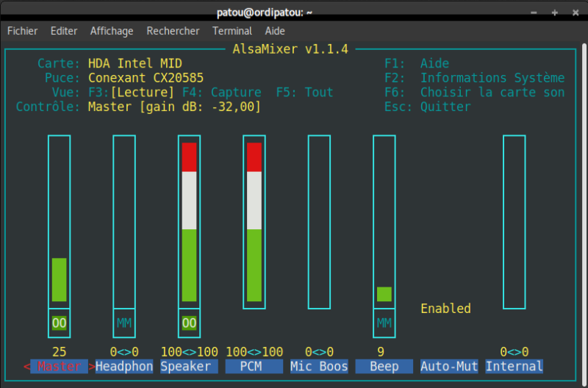Click the F1 Aide help entry
This screenshot has width=588, height=388.
(x=417, y=63)
